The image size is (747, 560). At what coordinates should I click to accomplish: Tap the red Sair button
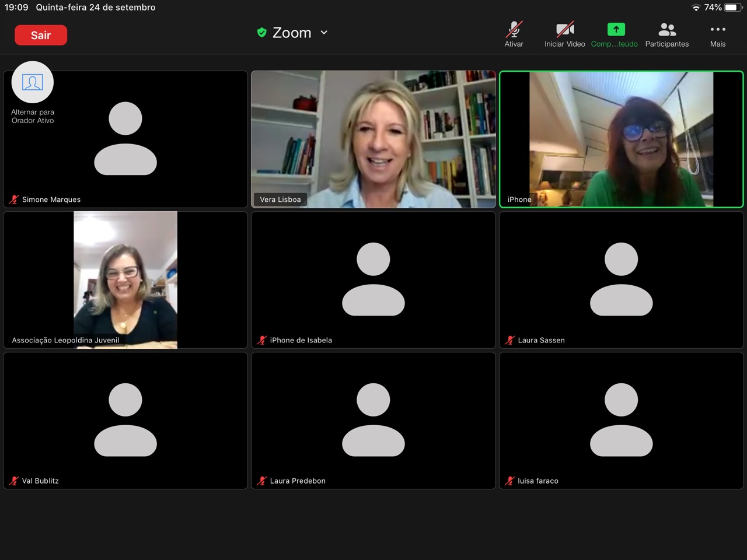click(x=41, y=35)
